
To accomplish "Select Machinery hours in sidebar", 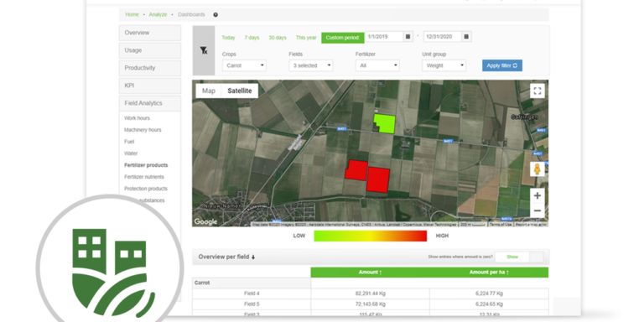I will point(143,130).
